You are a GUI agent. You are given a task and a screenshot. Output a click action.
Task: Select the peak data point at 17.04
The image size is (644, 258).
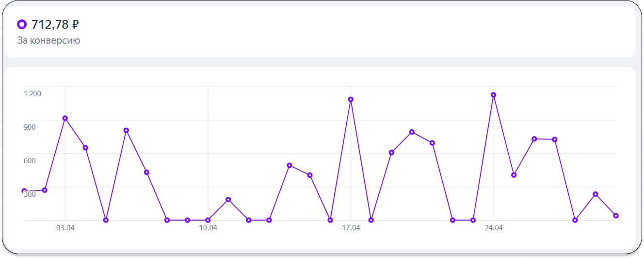[x=351, y=99]
